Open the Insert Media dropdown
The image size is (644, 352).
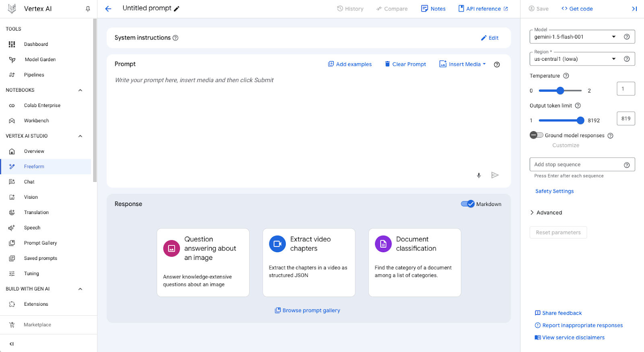(x=462, y=64)
